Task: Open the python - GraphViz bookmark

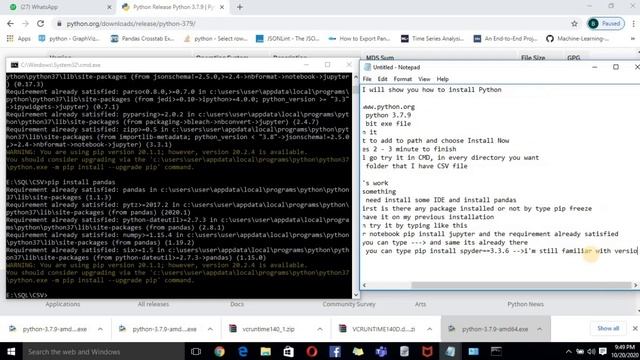Action: (x=69, y=38)
